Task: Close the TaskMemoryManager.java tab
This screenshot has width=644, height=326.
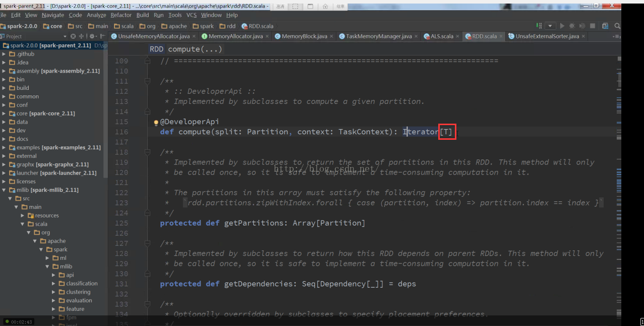Action: 417,36
